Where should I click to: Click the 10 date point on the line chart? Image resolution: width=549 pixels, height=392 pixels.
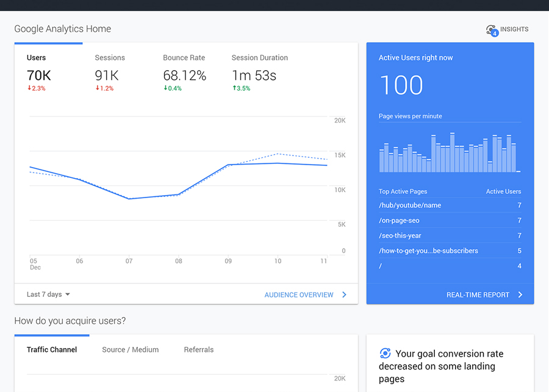pos(278,163)
